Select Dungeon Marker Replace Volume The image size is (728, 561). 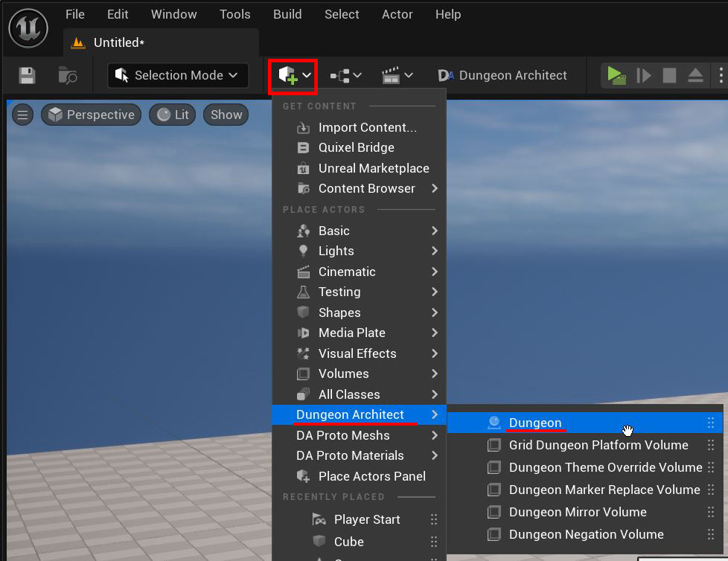pyautogui.click(x=585, y=490)
